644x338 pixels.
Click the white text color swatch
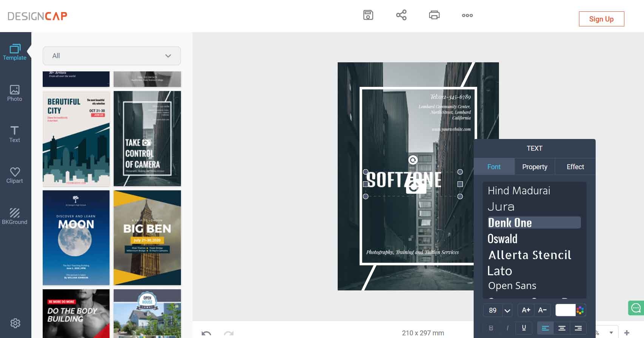point(565,310)
